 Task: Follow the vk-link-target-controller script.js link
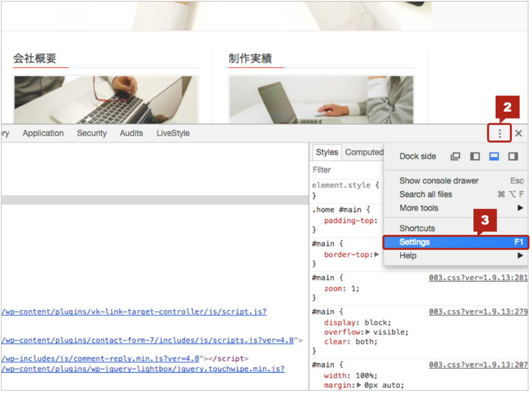[x=135, y=312]
